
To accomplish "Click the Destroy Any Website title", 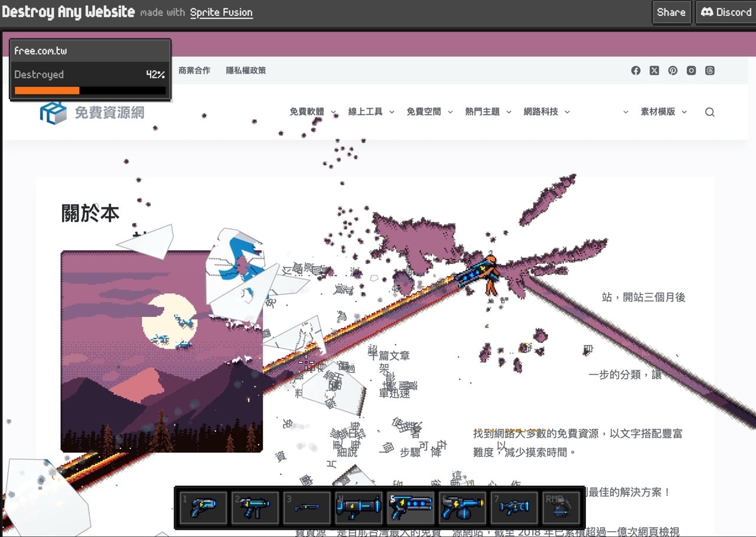I will (x=69, y=12).
